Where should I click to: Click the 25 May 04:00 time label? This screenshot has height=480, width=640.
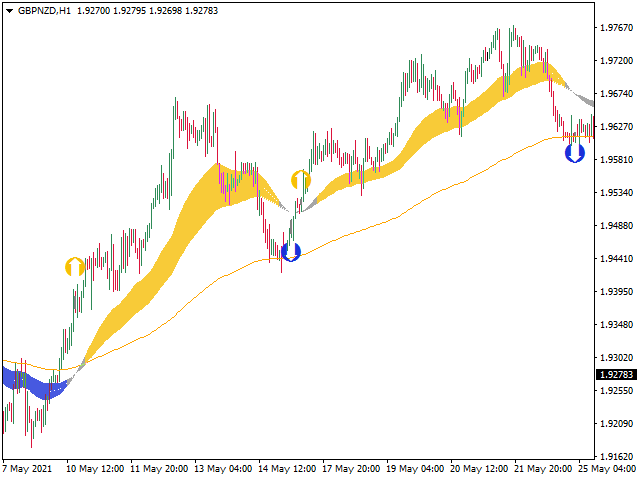pyautogui.click(x=607, y=468)
